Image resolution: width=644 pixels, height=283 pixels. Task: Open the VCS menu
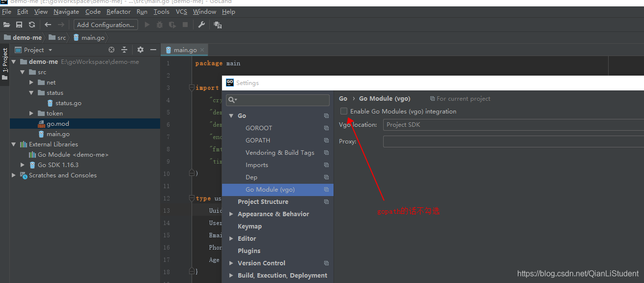(x=181, y=11)
